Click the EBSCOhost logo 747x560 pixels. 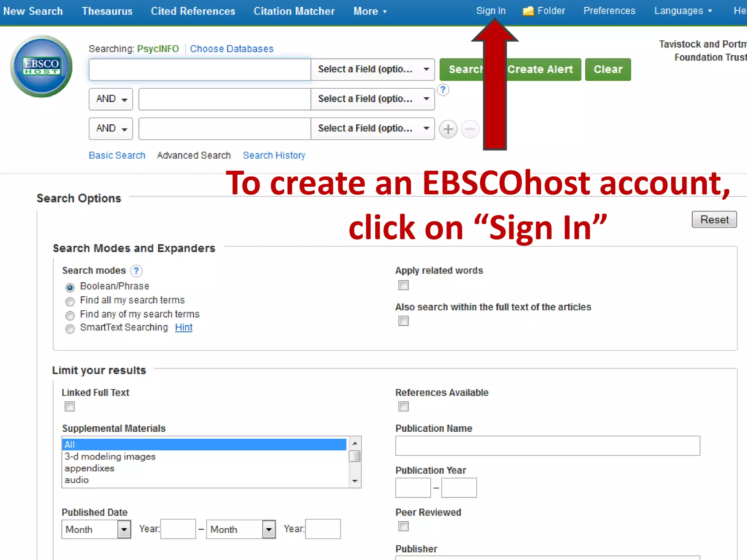coord(41,66)
